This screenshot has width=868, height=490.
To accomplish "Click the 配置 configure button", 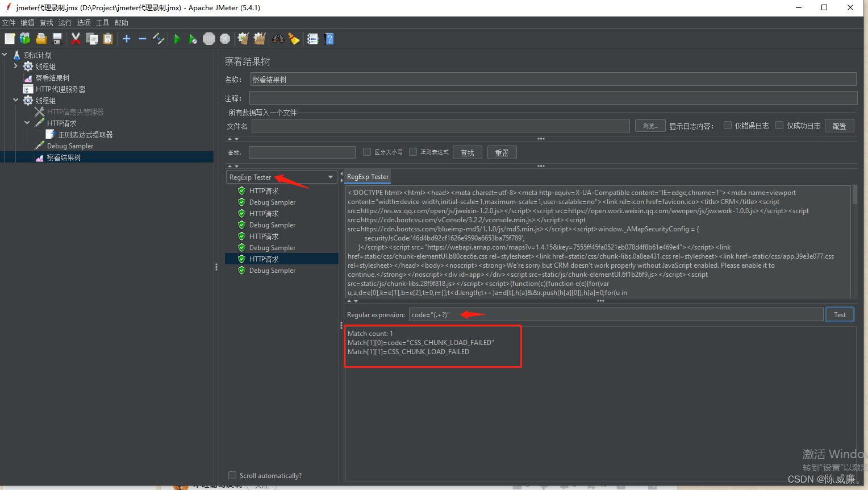I will tap(839, 126).
